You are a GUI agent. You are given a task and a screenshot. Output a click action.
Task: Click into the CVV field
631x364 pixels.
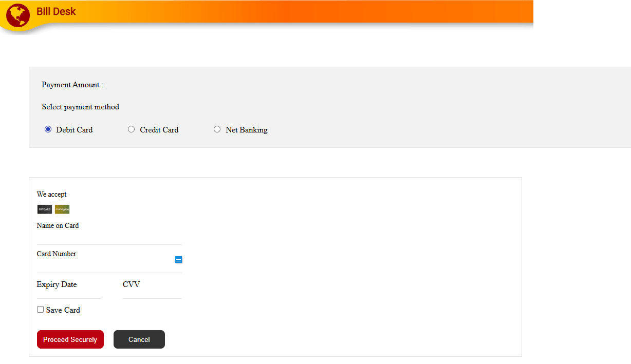pyautogui.click(x=152, y=294)
